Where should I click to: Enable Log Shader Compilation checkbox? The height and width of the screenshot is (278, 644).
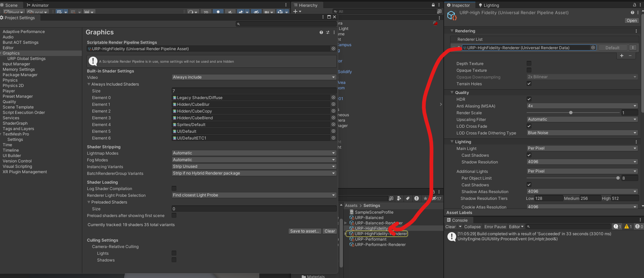[x=174, y=188]
